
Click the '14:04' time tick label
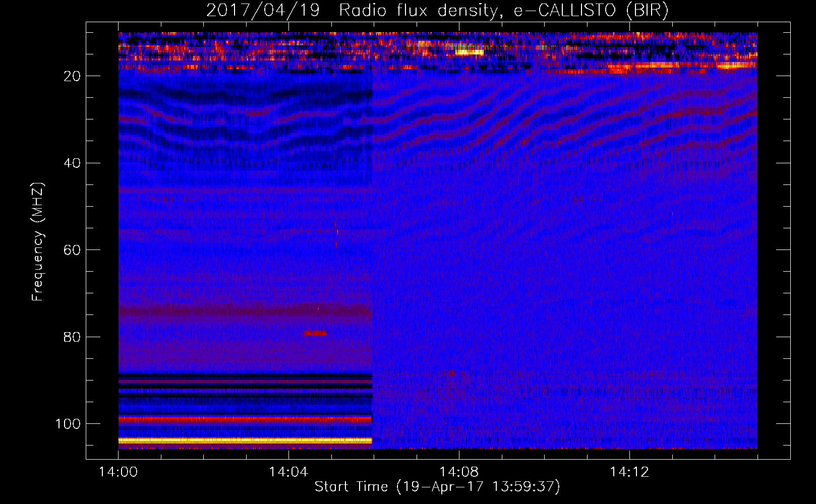[288, 472]
